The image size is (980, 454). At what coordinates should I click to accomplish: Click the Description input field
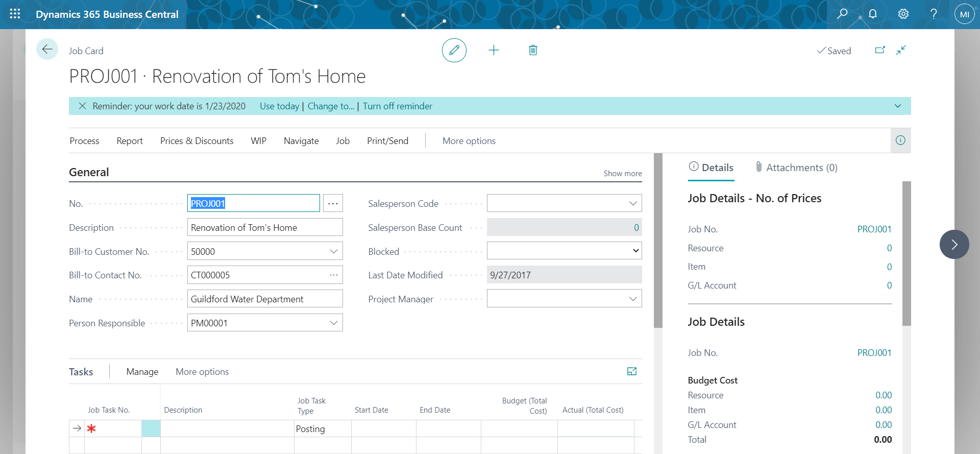coord(265,227)
